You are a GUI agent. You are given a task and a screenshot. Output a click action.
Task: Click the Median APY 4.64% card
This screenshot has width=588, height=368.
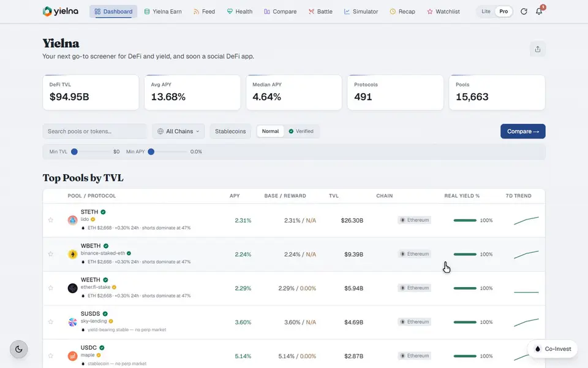(x=294, y=93)
